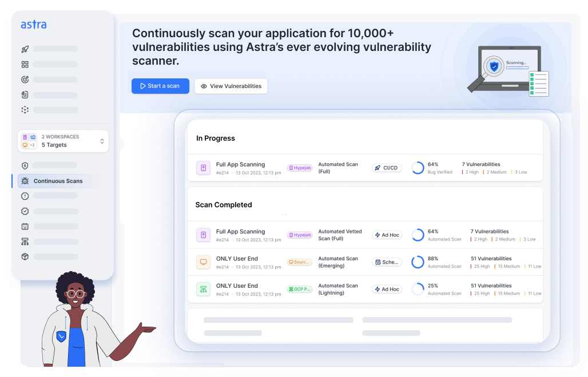Click the Scan Completed heading

click(x=224, y=205)
